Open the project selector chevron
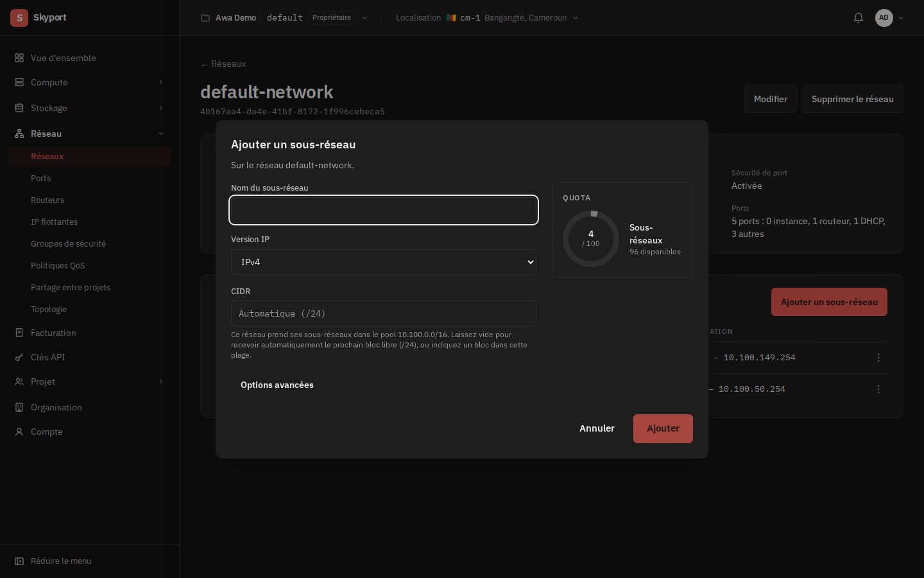This screenshot has width=924, height=578. point(364,18)
